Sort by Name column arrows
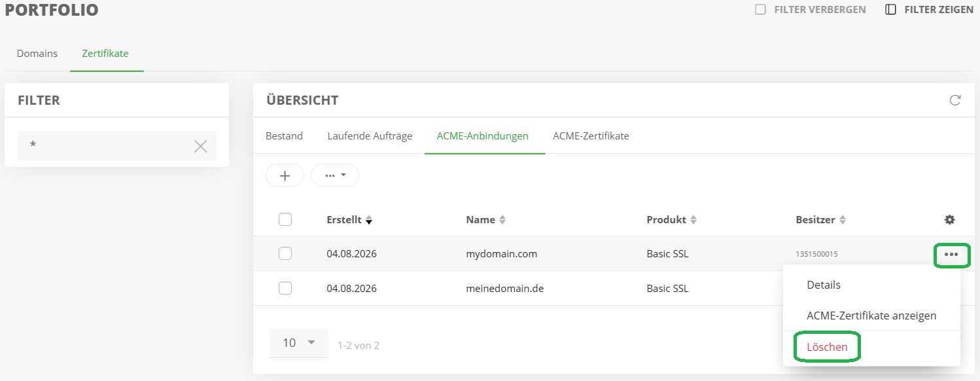Screen dimensions: 980x381 pyautogui.click(x=502, y=220)
